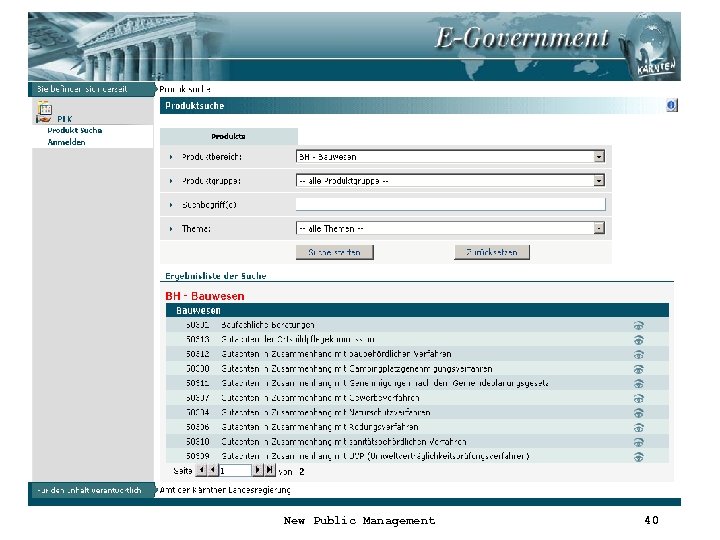Image resolution: width=720 pixels, height=540 pixels.
Task: Click the page number field
Action: pyautogui.click(x=235, y=471)
